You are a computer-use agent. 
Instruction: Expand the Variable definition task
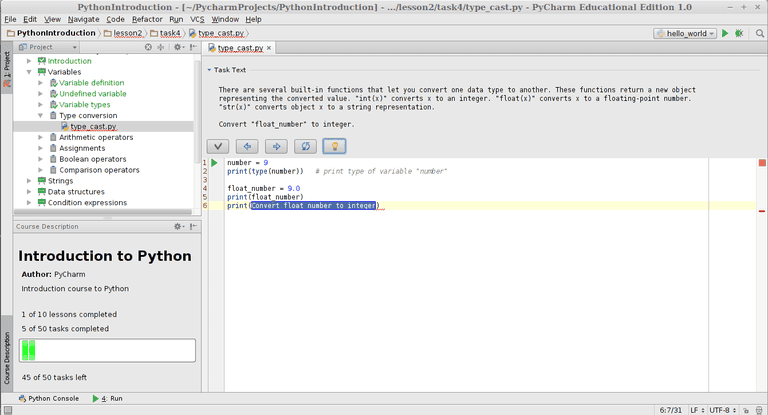pyautogui.click(x=41, y=83)
